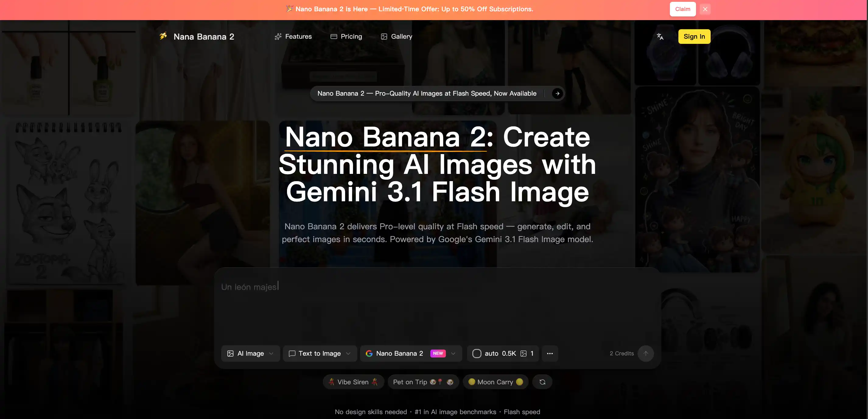The width and height of the screenshot is (868, 419).
Task: Toggle the auto quality circle selector
Action: (477, 353)
